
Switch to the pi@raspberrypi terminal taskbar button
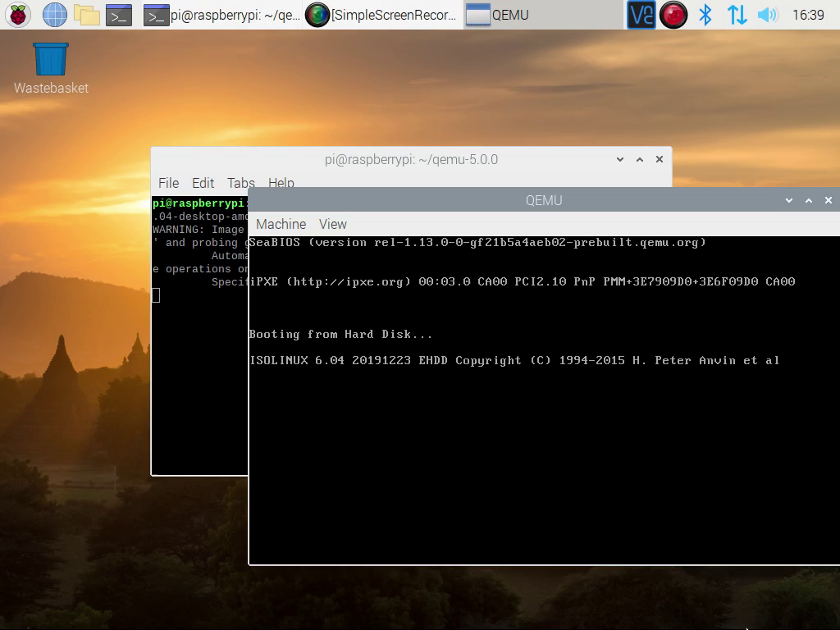tap(222, 15)
